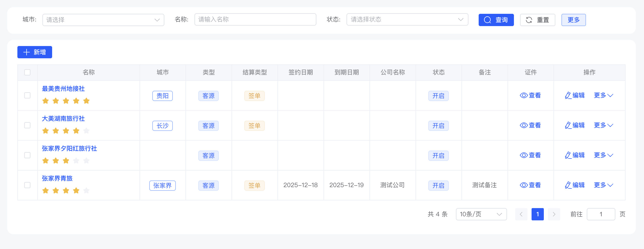The height and width of the screenshot is (249, 644).
Task: Check the box for 最美贵州地接社 row
Action: click(27, 96)
